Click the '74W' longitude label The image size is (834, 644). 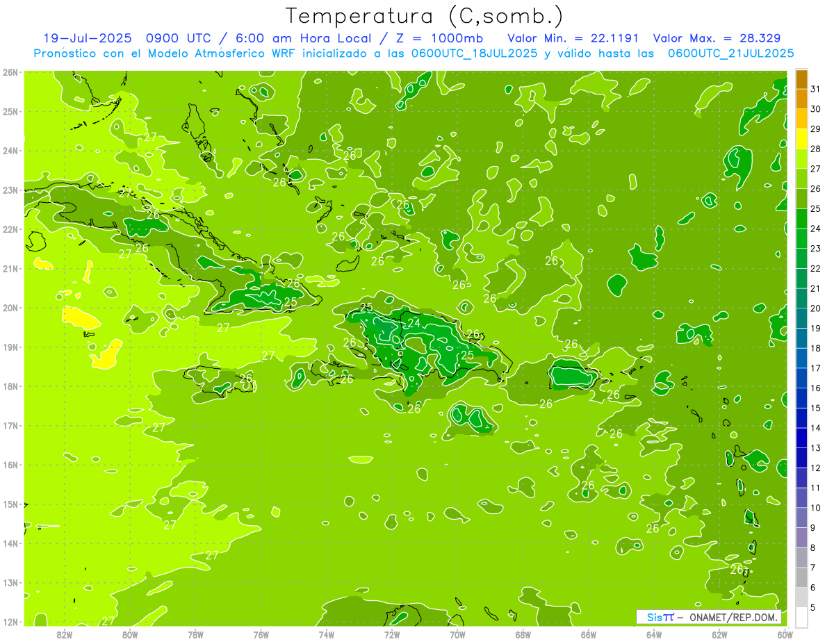click(326, 634)
